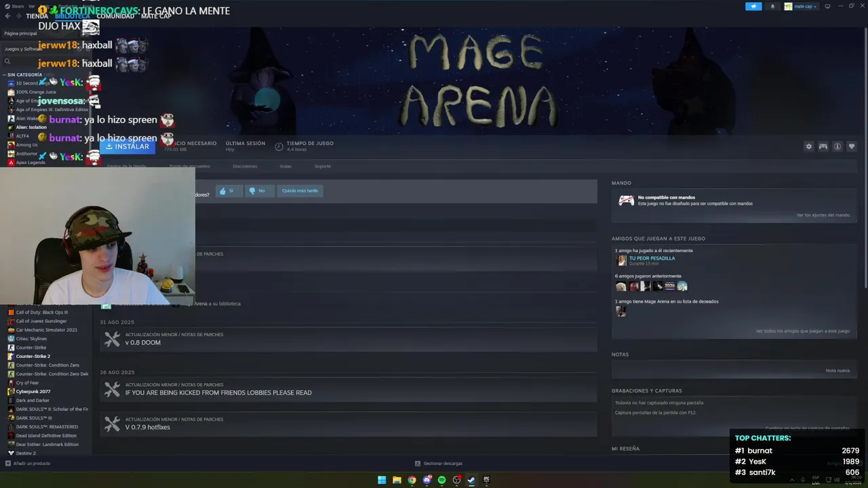Add Mage Arena to favorites heart
This screenshot has height=488, width=868.
coord(852,146)
